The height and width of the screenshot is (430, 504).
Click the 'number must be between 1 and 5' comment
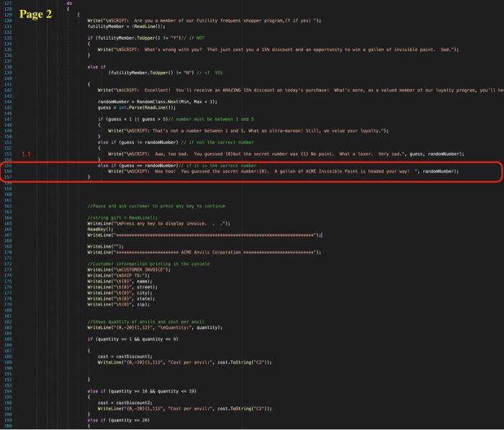[211, 119]
